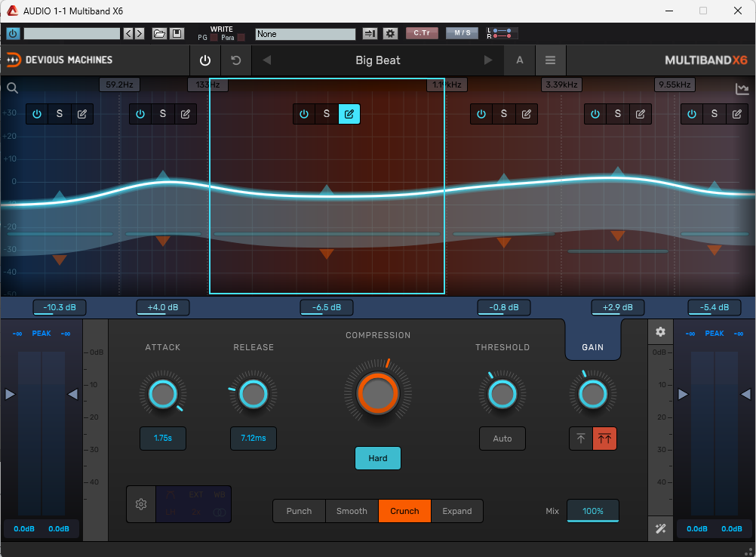Open the sidechain settings gear below Attack
The width and height of the screenshot is (756, 557).
pyautogui.click(x=141, y=504)
